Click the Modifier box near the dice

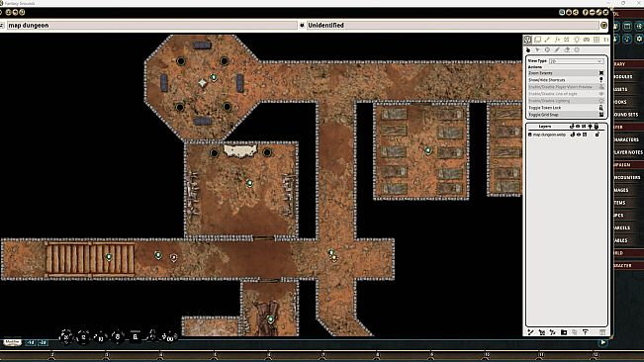12,342
